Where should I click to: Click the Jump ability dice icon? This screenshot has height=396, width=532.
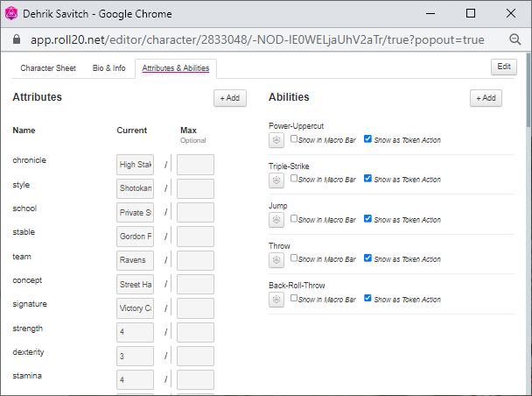click(x=276, y=220)
